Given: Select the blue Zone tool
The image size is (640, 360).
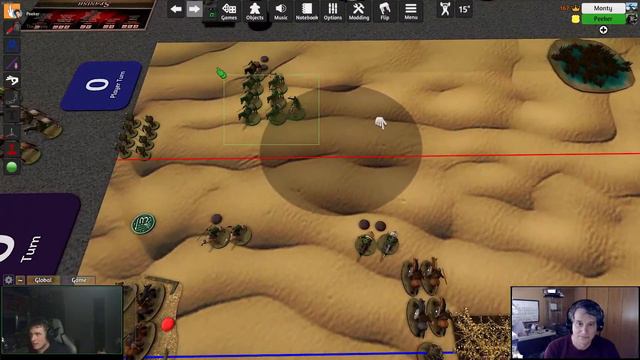Looking at the screenshot, I should pos(12,45).
